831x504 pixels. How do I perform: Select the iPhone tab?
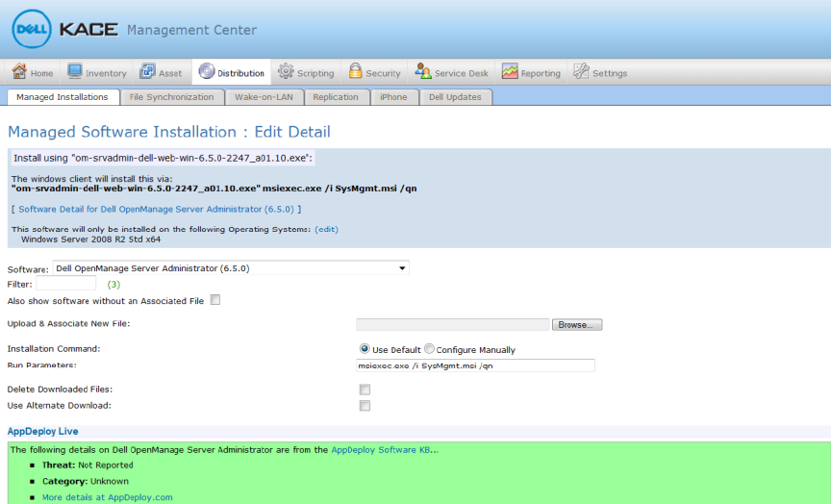pos(393,97)
